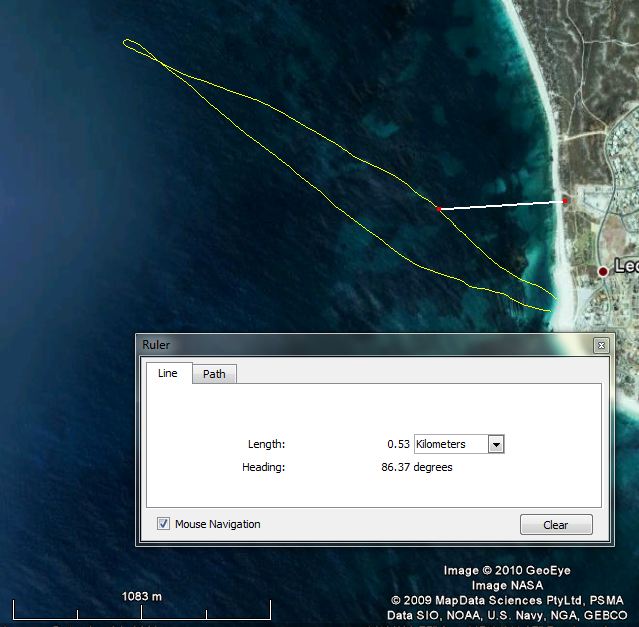Click the place name label beside the red marker
The height and width of the screenshot is (627, 639).
pos(625,266)
